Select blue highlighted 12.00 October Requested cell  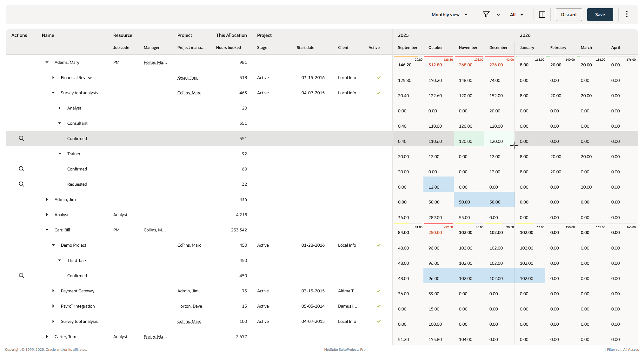click(x=438, y=184)
